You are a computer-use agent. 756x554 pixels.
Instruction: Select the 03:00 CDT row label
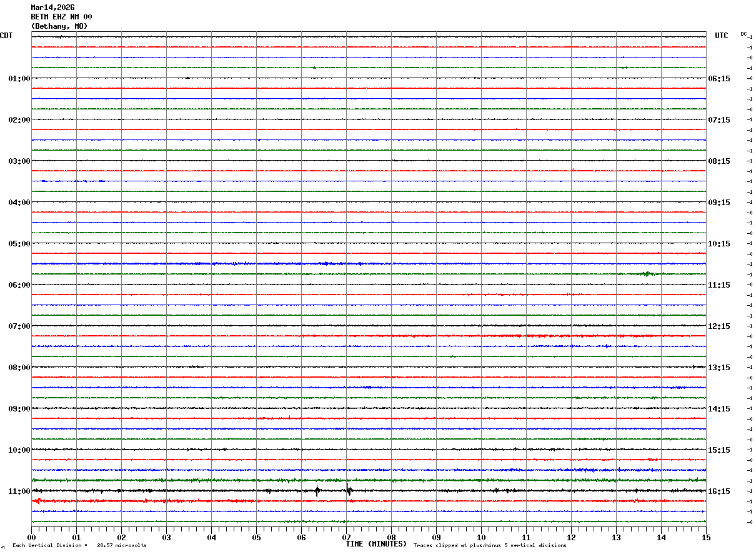(x=19, y=161)
